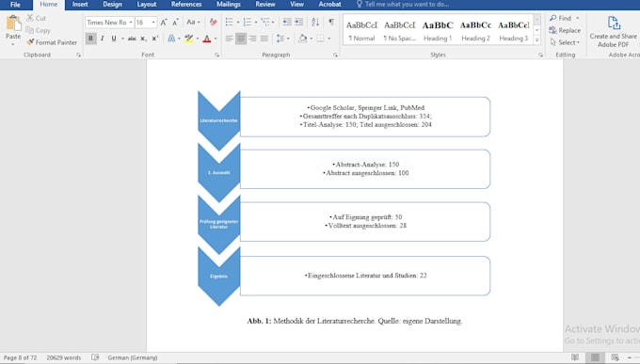Increase font size with Grow Font
The image size is (640, 364).
click(x=163, y=22)
